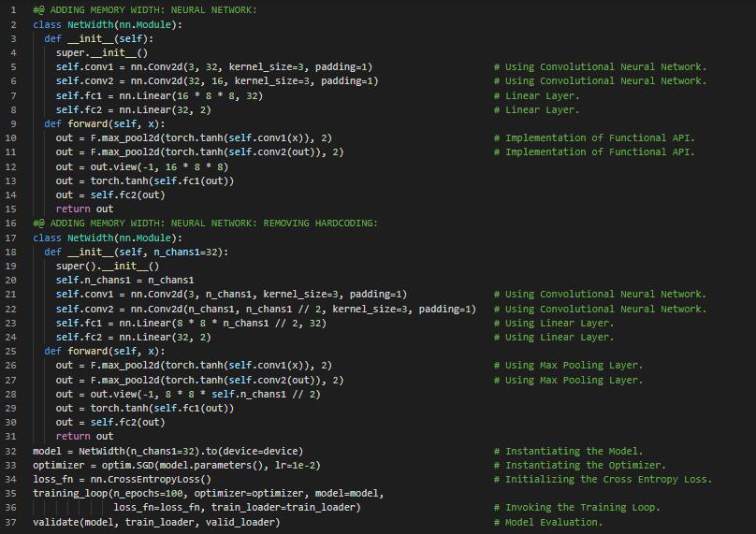Click the first "# Implementation of Functional API." comment

coord(600,137)
